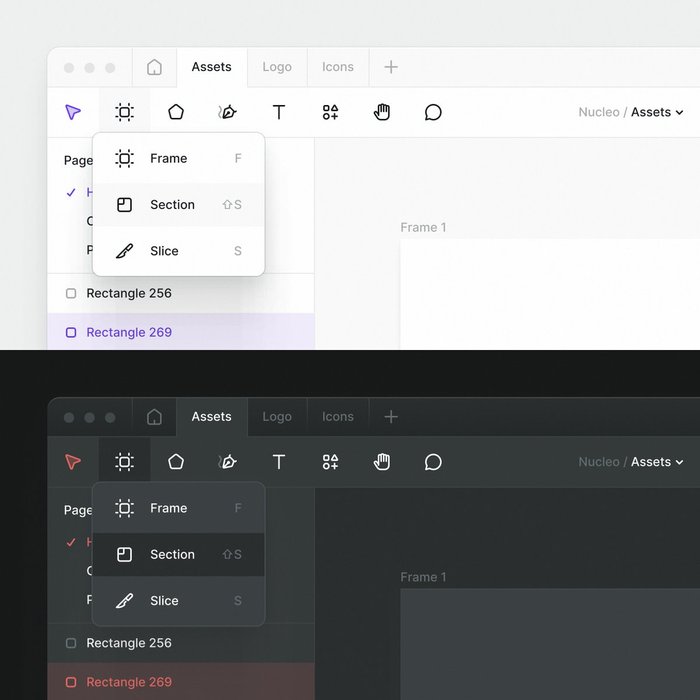Open the Resources shapes icon in light toolbar
The image size is (700, 700).
[x=330, y=112]
